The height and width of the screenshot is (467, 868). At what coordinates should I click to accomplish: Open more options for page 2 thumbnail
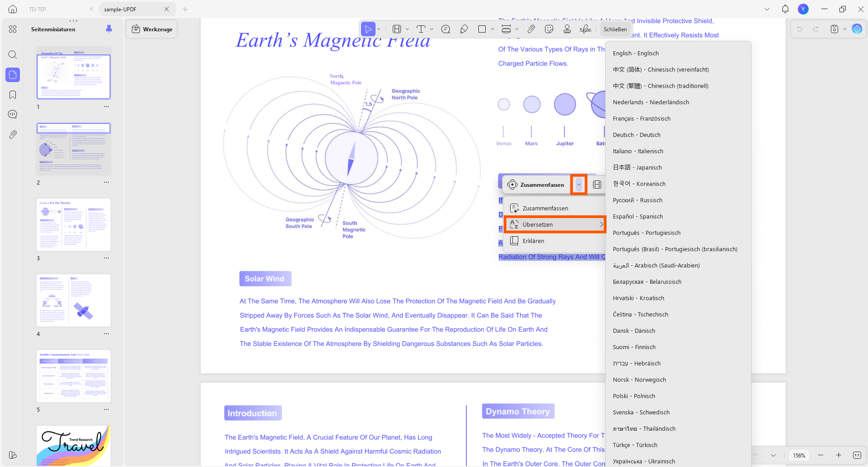106,182
